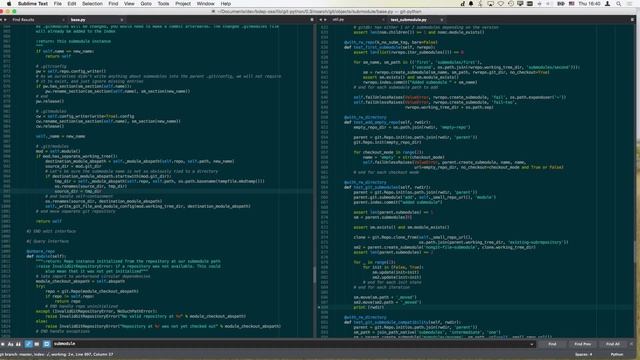Click the '#} END edit interface' comment
This screenshot has height=360, width=640.
51,231
